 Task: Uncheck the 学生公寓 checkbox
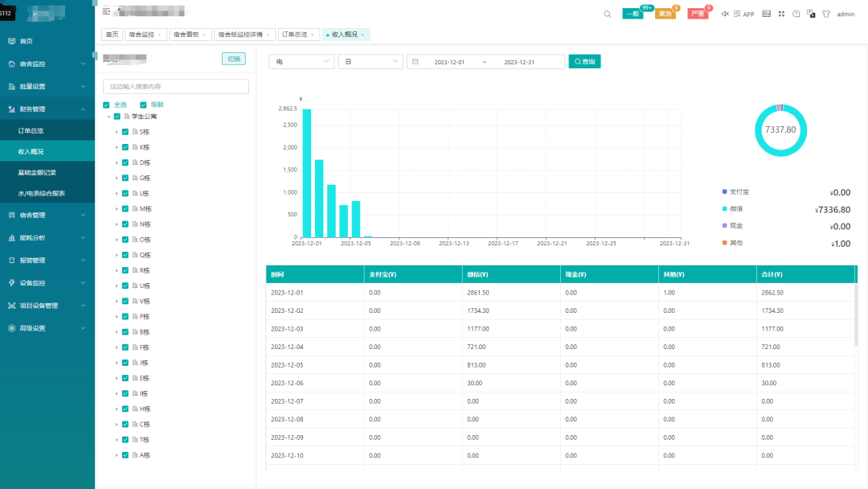117,117
